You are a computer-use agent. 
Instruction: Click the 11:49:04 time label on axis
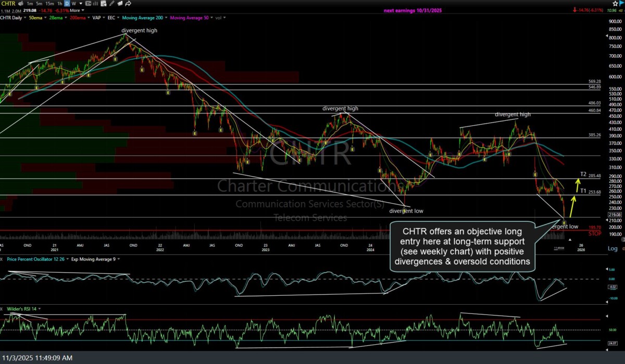tap(560, 248)
